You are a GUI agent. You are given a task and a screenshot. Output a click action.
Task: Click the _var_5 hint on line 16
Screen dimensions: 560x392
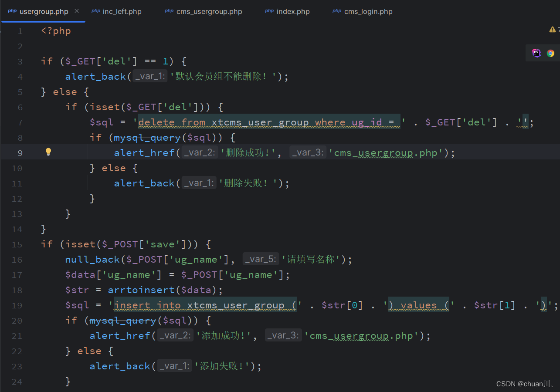pyautogui.click(x=260, y=260)
